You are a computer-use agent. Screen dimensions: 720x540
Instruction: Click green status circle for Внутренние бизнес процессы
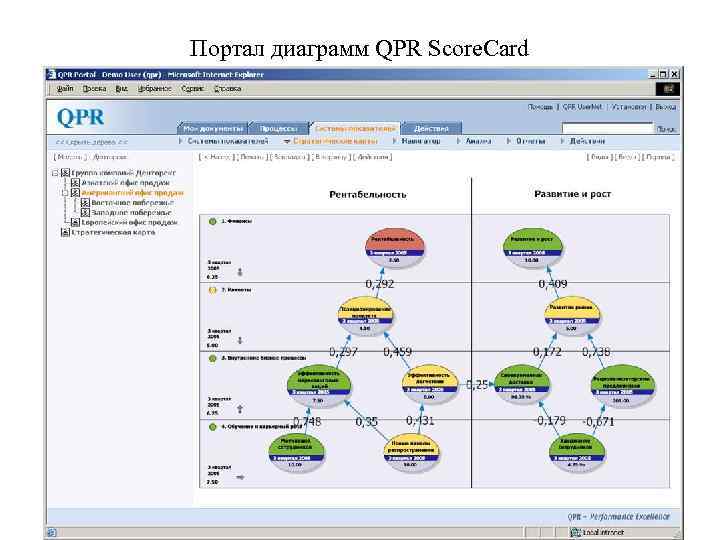point(212,358)
